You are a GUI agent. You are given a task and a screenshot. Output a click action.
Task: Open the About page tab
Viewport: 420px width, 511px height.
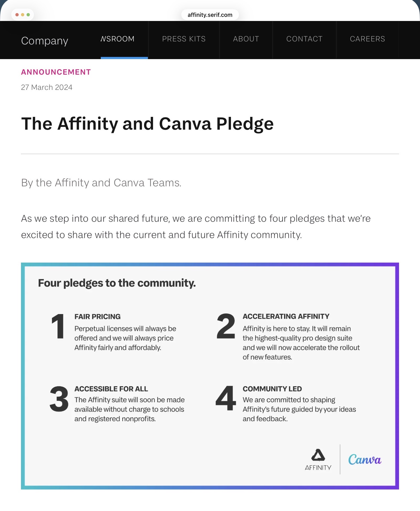246,39
